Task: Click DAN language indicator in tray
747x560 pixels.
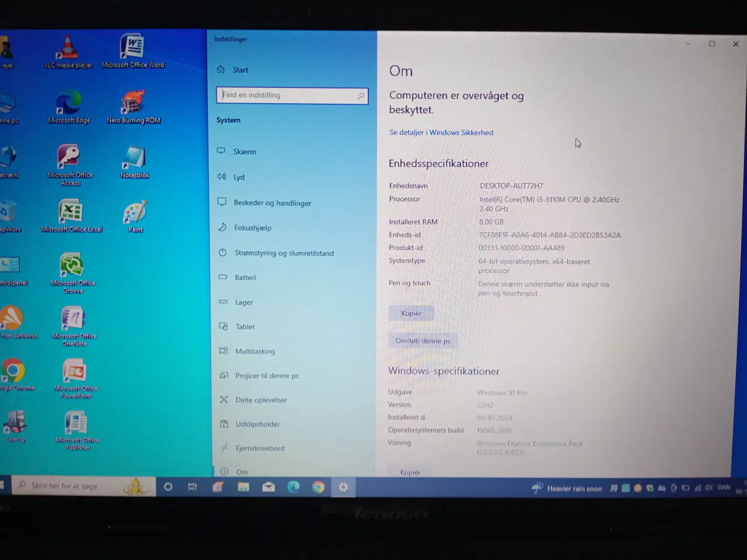Action: pos(724,488)
